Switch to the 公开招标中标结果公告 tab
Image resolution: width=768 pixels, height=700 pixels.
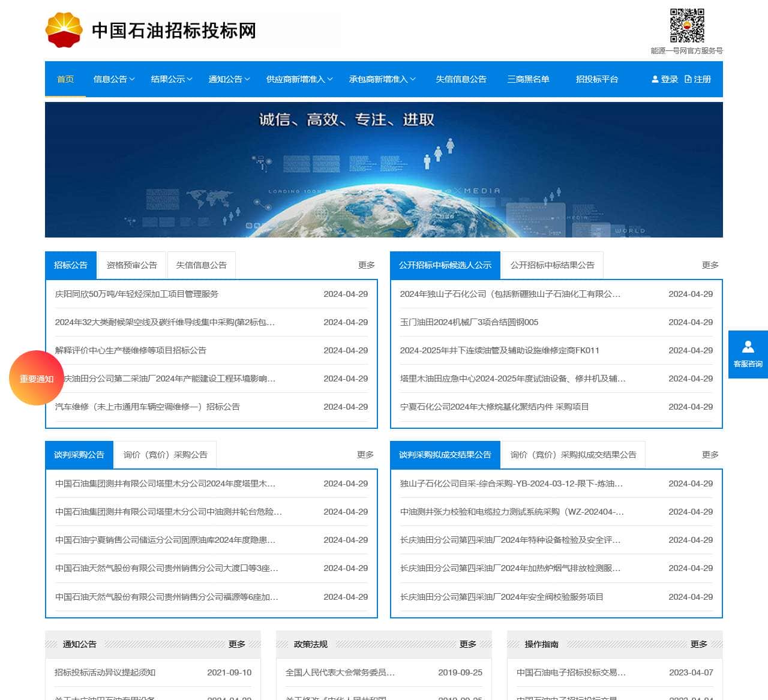point(552,265)
